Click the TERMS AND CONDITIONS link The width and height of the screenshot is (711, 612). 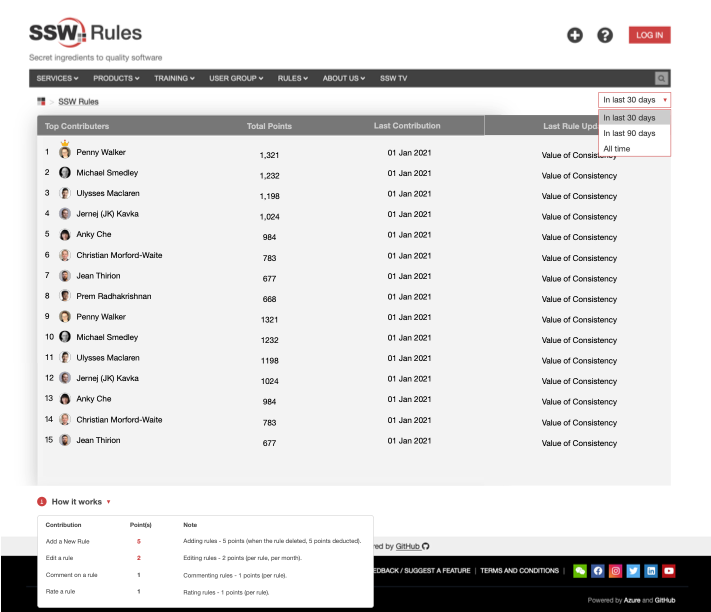point(519,571)
